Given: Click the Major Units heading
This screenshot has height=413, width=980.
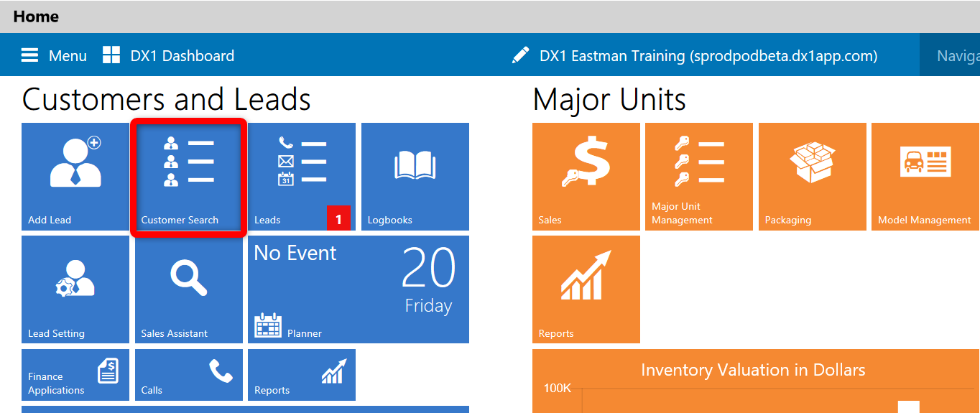Looking at the screenshot, I should pos(609,99).
